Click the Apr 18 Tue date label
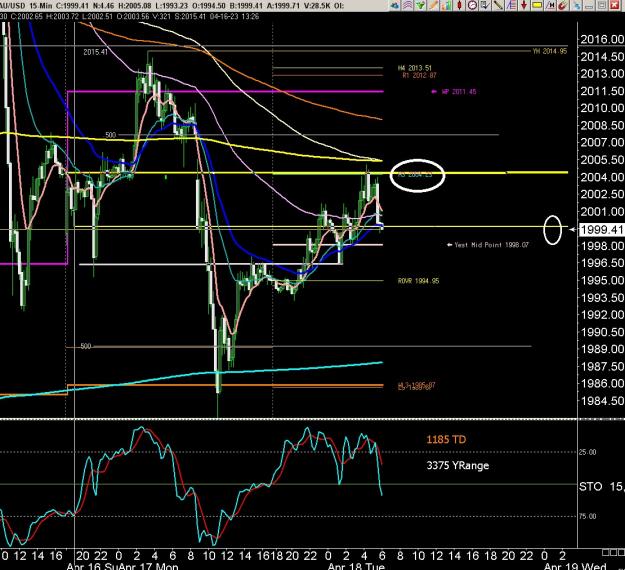This screenshot has height=570, width=625. click(x=356, y=566)
